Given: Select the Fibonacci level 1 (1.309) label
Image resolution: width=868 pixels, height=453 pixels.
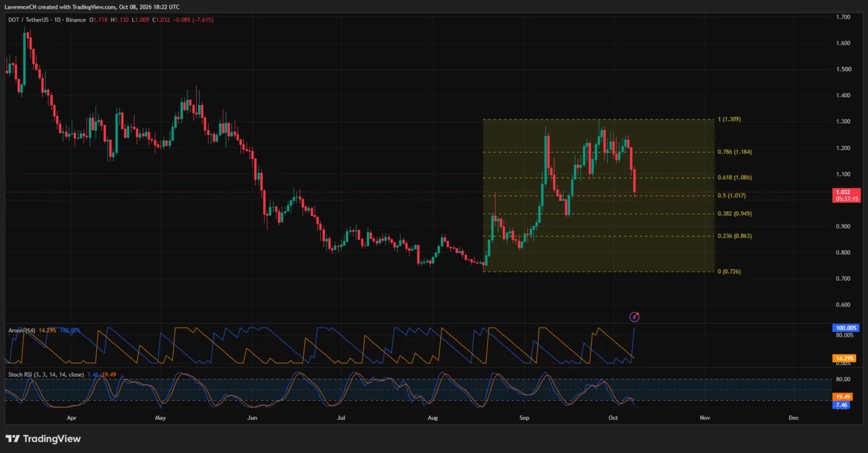Looking at the screenshot, I should pyautogui.click(x=730, y=119).
